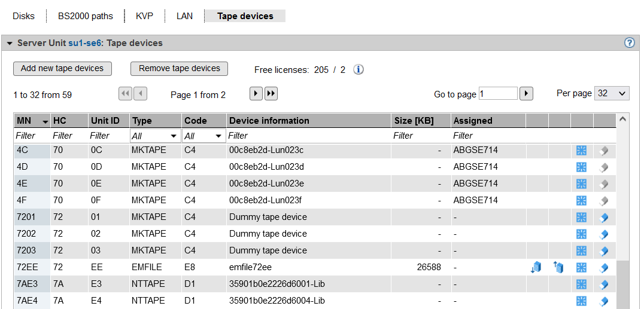This screenshot has height=309, width=644.
Task: Open the Type filter dropdown
Action: click(x=154, y=136)
